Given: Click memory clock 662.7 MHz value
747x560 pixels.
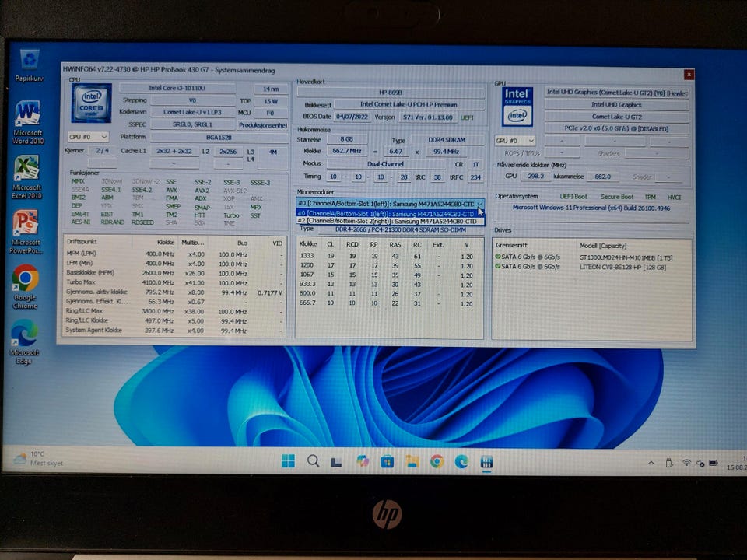Looking at the screenshot, I should pos(346,151).
